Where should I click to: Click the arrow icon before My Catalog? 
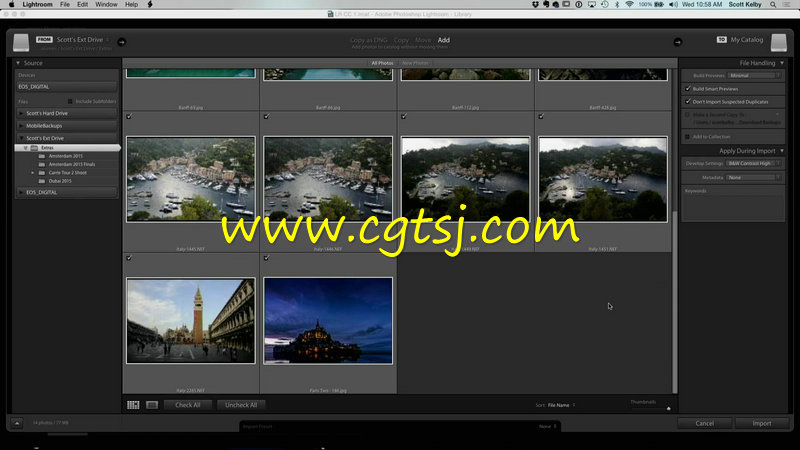(678, 42)
